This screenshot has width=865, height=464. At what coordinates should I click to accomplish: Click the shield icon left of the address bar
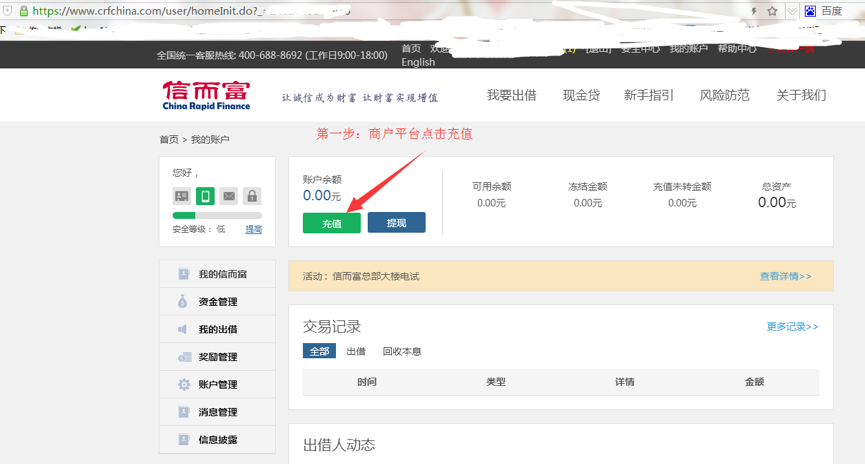pos(7,11)
